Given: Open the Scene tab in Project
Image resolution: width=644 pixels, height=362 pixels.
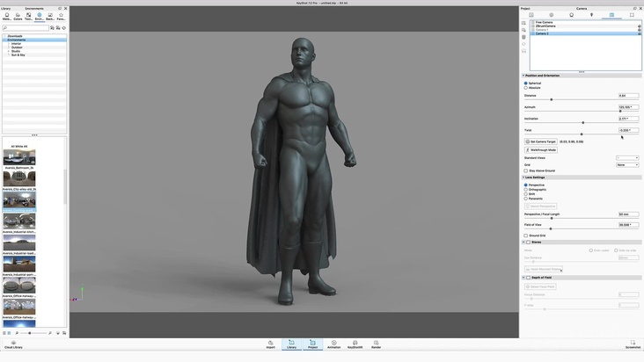Looking at the screenshot, I should (531, 15).
